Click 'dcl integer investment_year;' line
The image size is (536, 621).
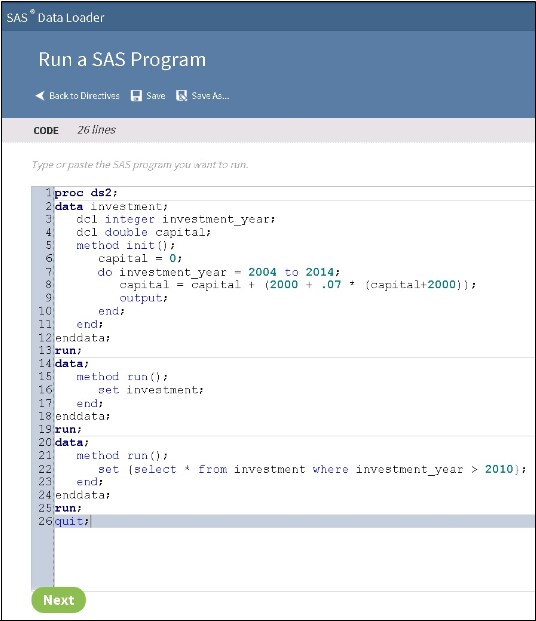point(175,219)
